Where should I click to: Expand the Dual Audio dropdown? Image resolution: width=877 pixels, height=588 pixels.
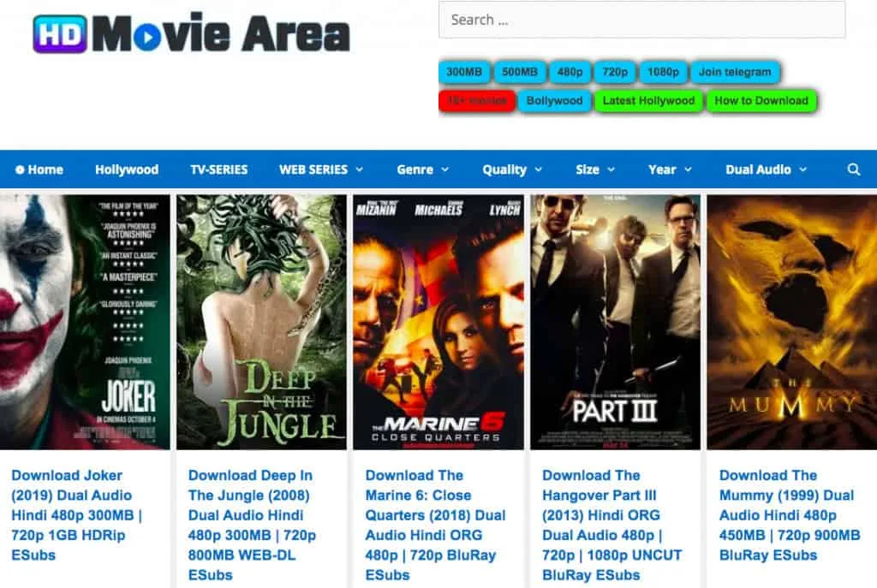[x=766, y=169]
